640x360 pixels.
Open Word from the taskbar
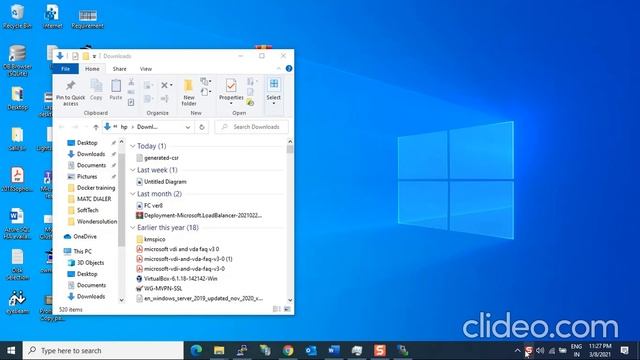[334, 350]
